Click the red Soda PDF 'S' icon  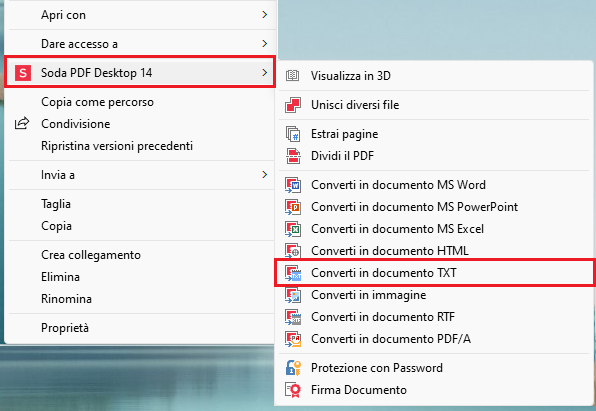pos(23,73)
